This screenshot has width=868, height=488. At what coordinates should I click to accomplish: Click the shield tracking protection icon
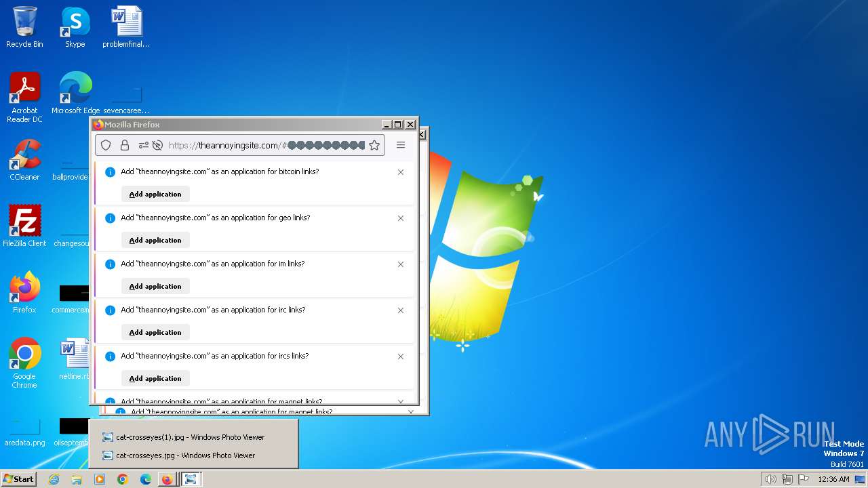pos(106,145)
